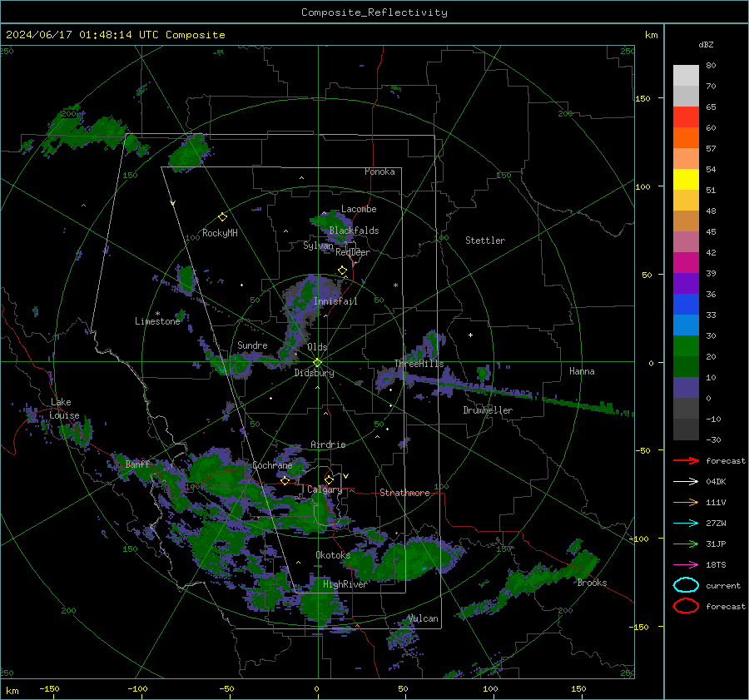Click the HighRiver city label
The width and height of the screenshot is (749, 700).
[345, 584]
